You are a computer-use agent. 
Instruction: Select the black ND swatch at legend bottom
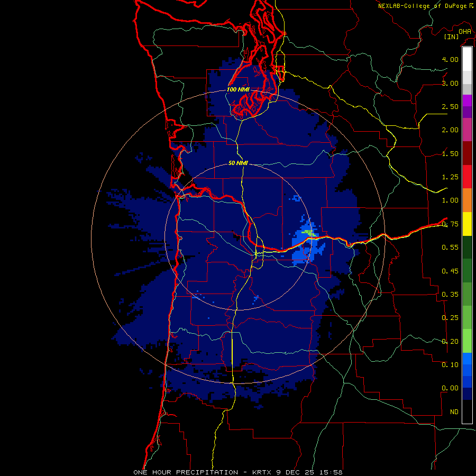pos(467,411)
